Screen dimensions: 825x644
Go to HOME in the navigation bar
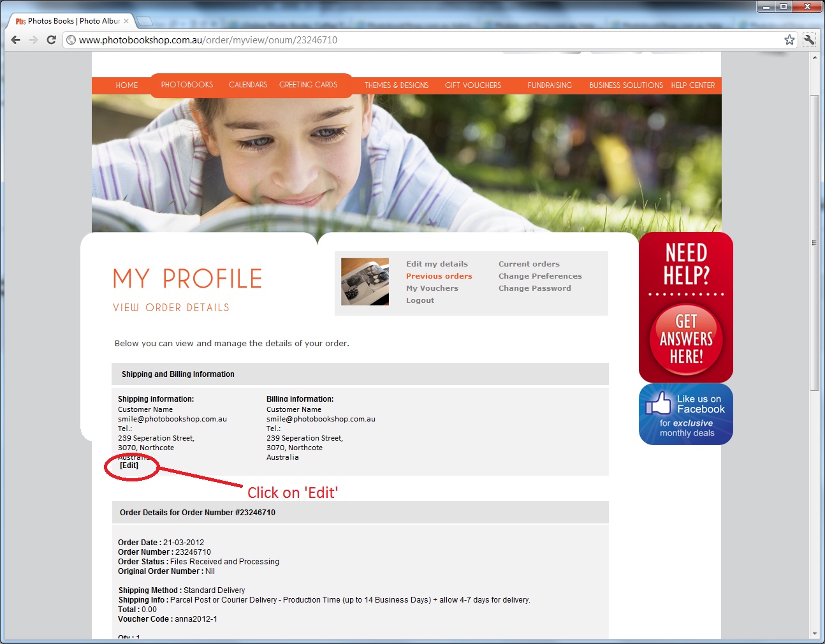126,85
